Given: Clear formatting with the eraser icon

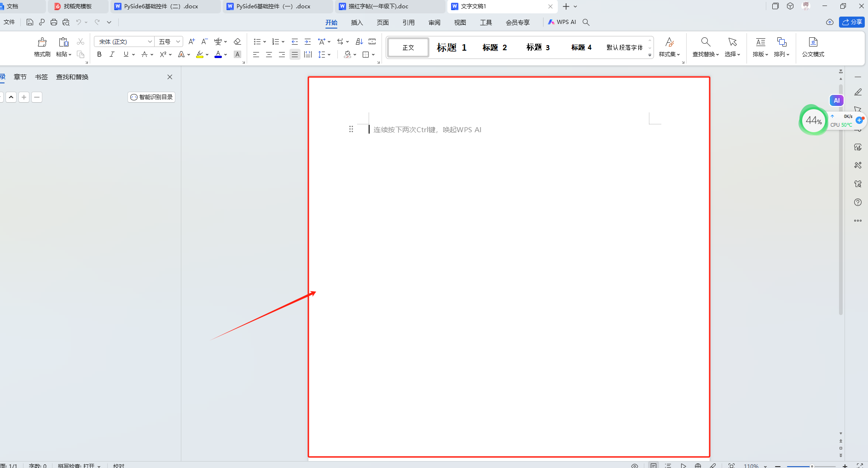Looking at the screenshot, I should [x=237, y=41].
